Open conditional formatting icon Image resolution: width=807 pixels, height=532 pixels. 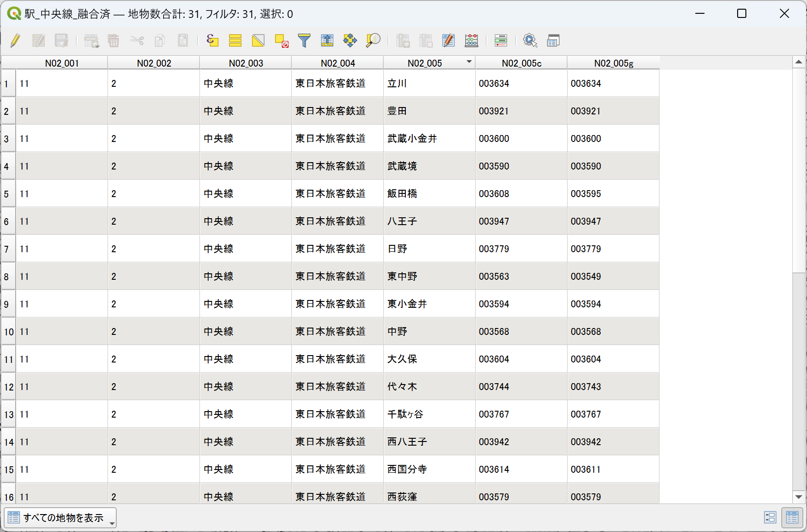pyautogui.click(x=501, y=40)
